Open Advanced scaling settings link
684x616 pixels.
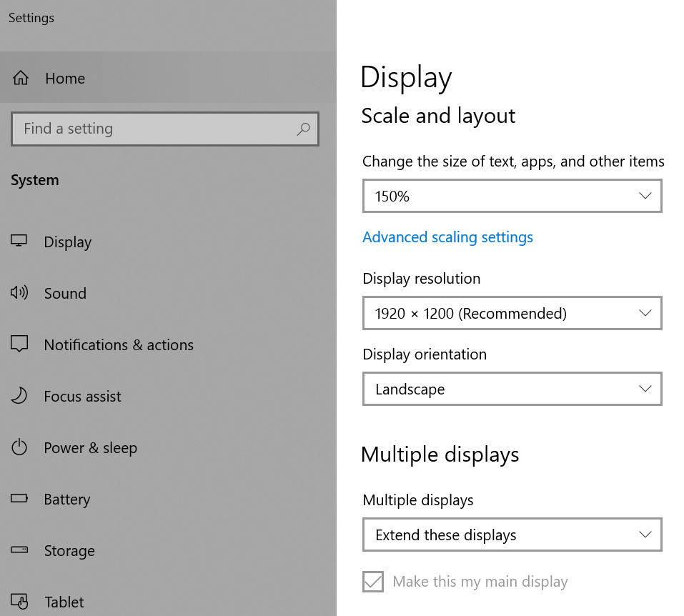pos(447,237)
